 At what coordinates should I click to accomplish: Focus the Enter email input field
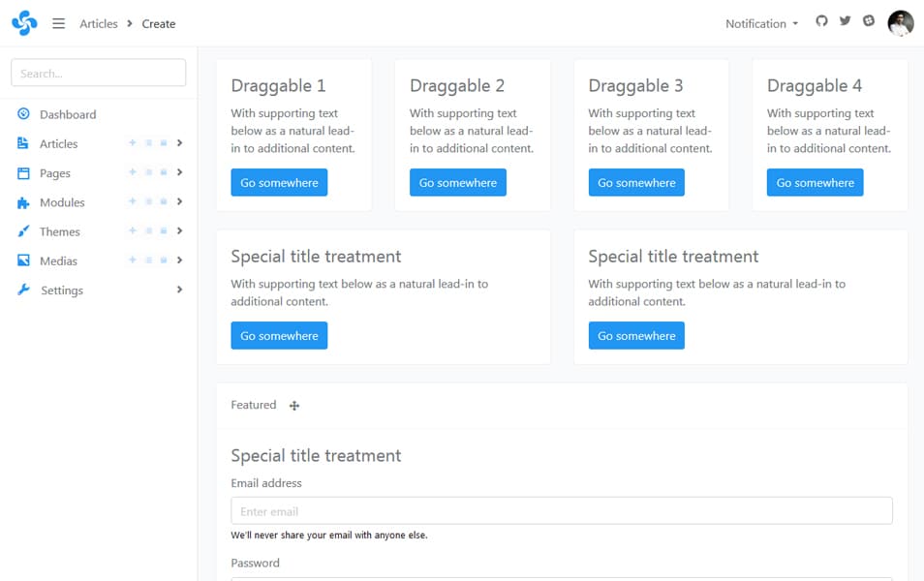tap(561, 511)
